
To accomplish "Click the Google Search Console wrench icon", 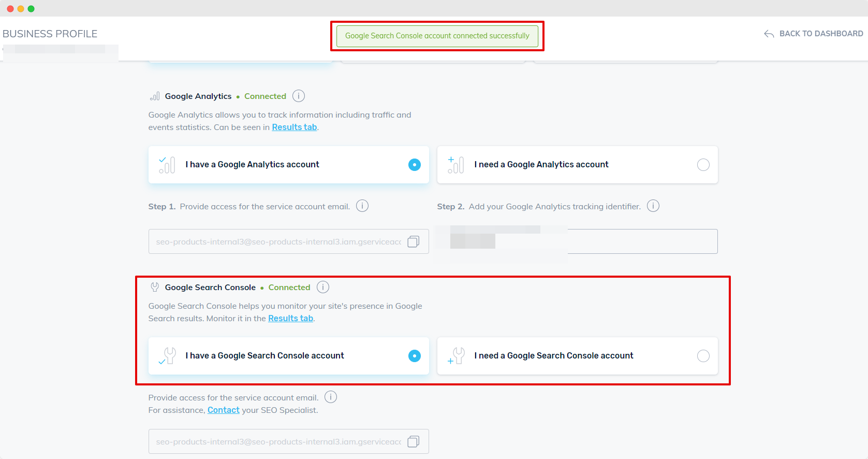I will click(x=155, y=287).
